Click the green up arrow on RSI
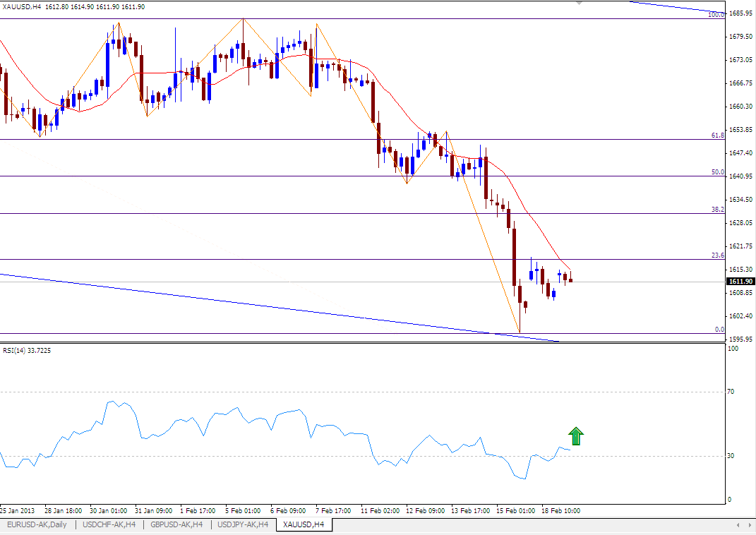Image resolution: width=756 pixels, height=535 pixels. tap(576, 436)
